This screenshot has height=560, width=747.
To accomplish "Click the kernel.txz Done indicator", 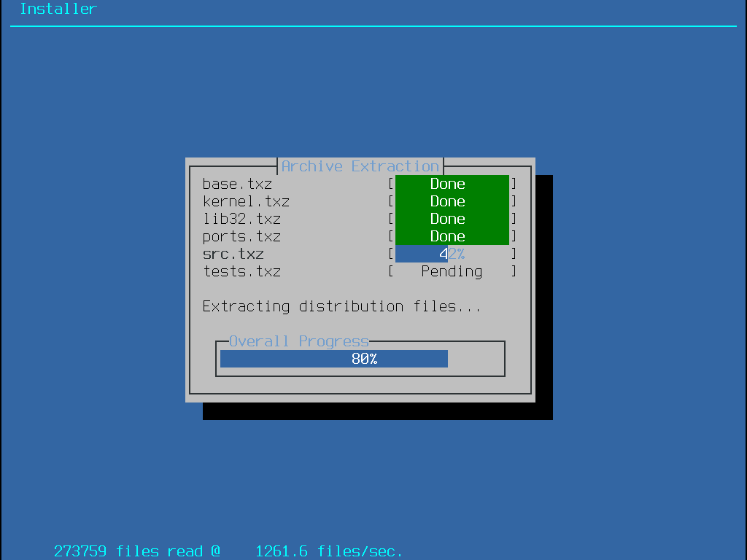I will click(x=447, y=201).
